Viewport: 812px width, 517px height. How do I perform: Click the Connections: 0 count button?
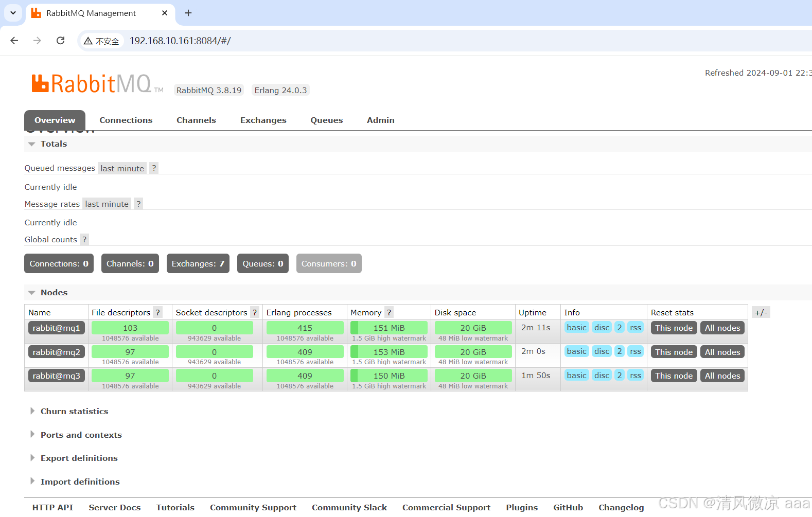pos(59,263)
